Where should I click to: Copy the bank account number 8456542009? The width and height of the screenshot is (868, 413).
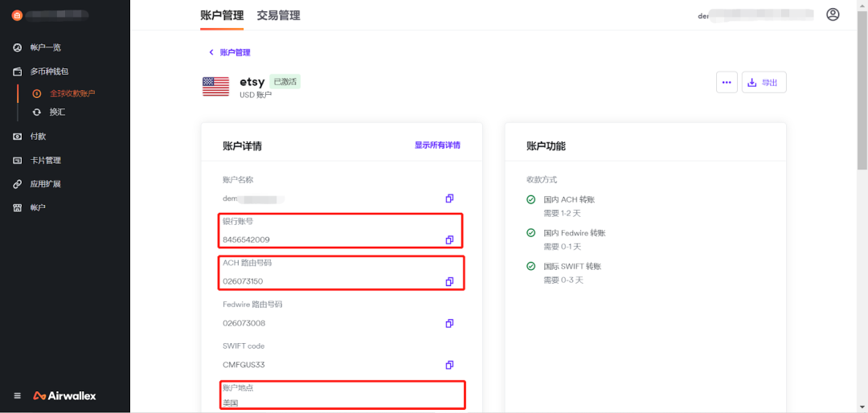[449, 239]
